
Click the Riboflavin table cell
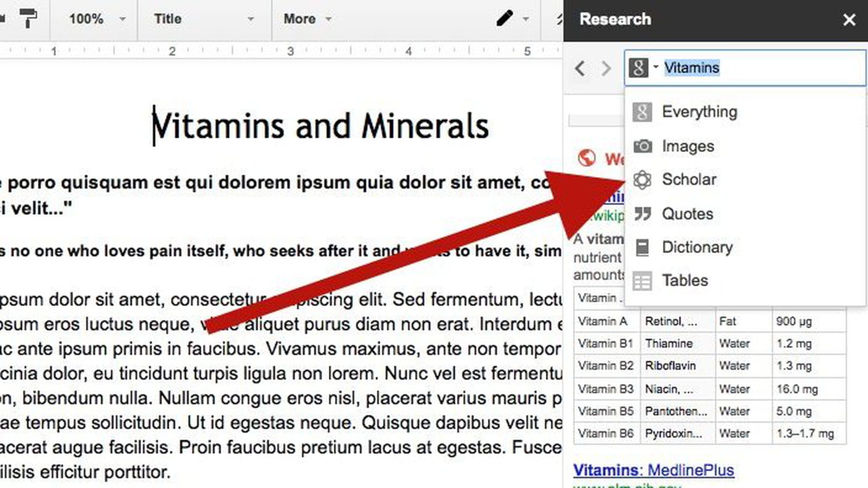tap(678, 366)
